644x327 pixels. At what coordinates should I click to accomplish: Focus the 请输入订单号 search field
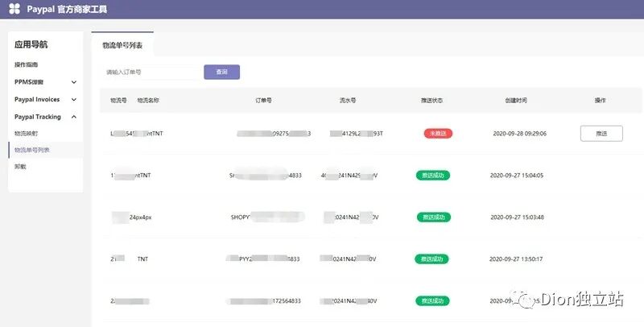(x=151, y=72)
